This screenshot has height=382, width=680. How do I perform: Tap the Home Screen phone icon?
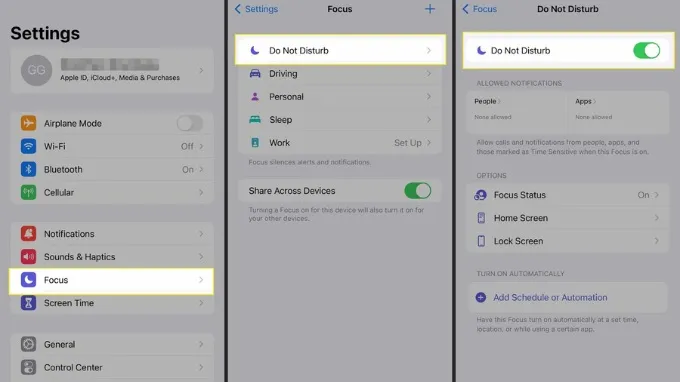(x=481, y=218)
